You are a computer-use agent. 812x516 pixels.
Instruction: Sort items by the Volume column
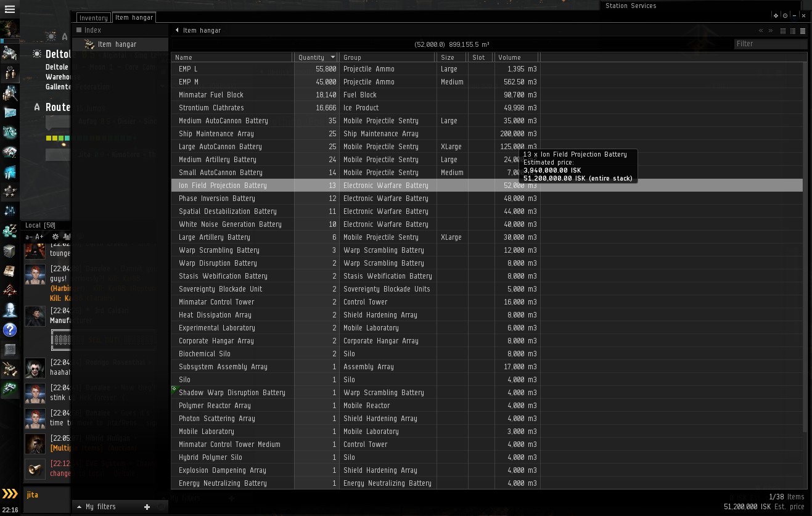517,57
